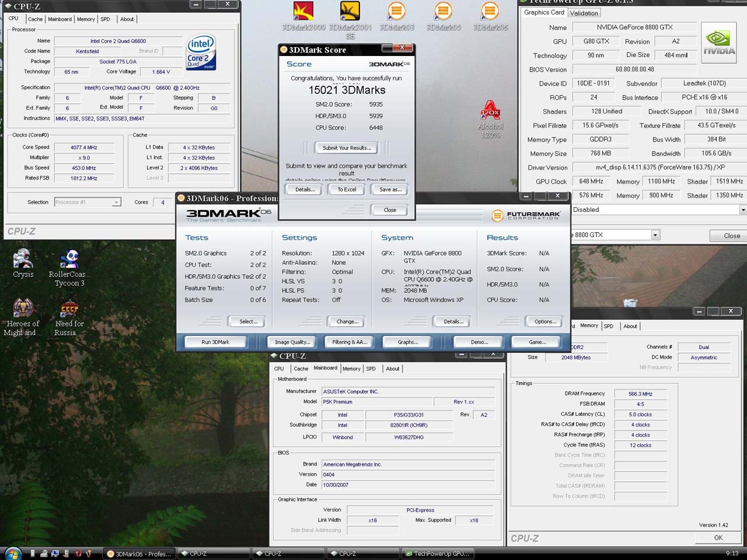Open Memory tab in top-left CPU-Z window
The image size is (747, 560).
click(x=86, y=19)
